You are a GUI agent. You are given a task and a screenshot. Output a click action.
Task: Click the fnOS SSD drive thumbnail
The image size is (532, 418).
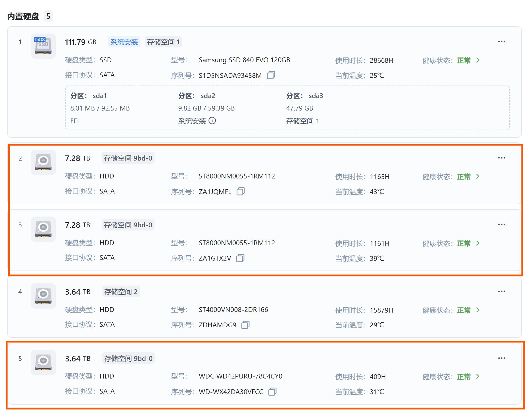[x=43, y=46]
